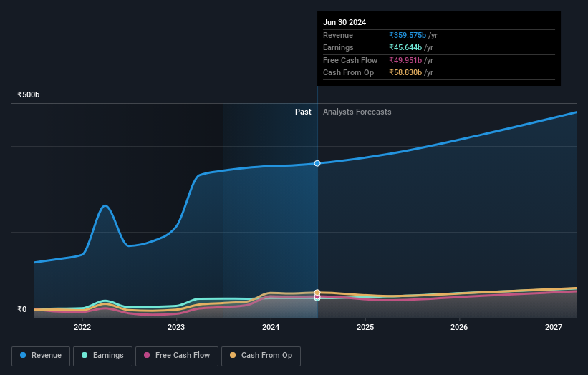Image resolution: width=588 pixels, height=375 pixels.
Task: Click the 2025 x-axis label
Action: click(365, 327)
